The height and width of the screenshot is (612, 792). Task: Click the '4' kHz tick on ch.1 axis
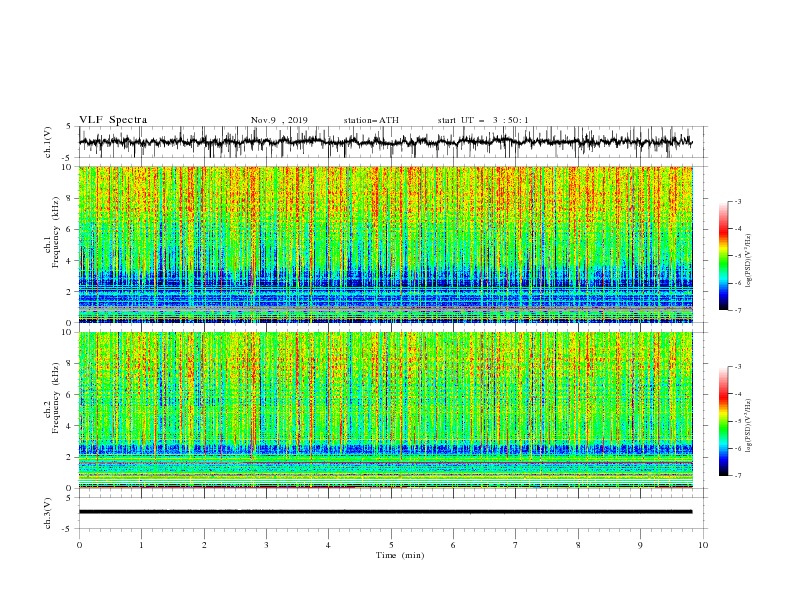click(70, 261)
